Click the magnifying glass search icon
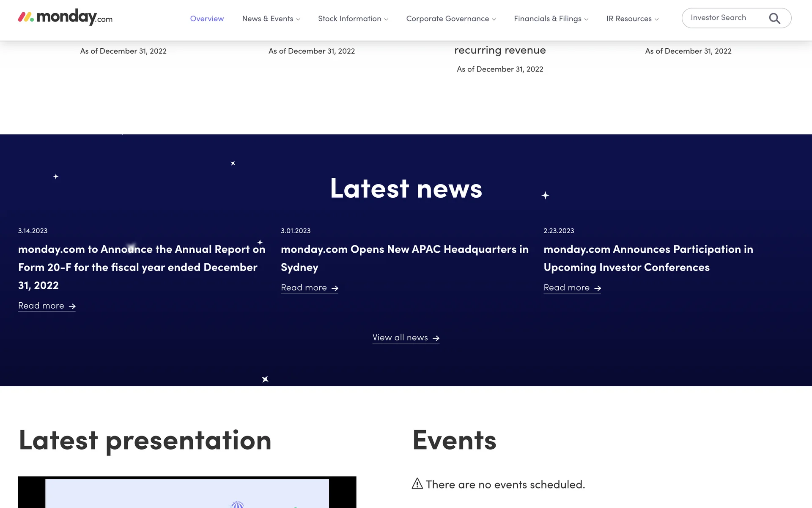The width and height of the screenshot is (812, 508). click(x=774, y=19)
